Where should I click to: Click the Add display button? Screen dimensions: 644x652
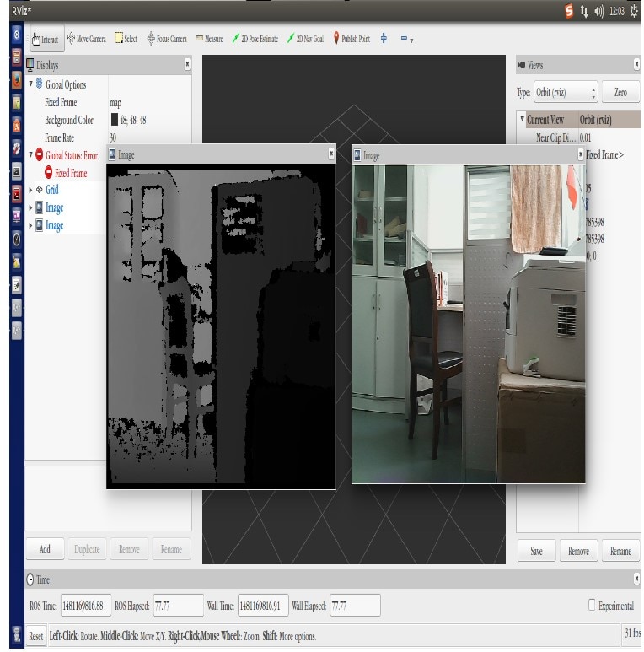click(45, 549)
